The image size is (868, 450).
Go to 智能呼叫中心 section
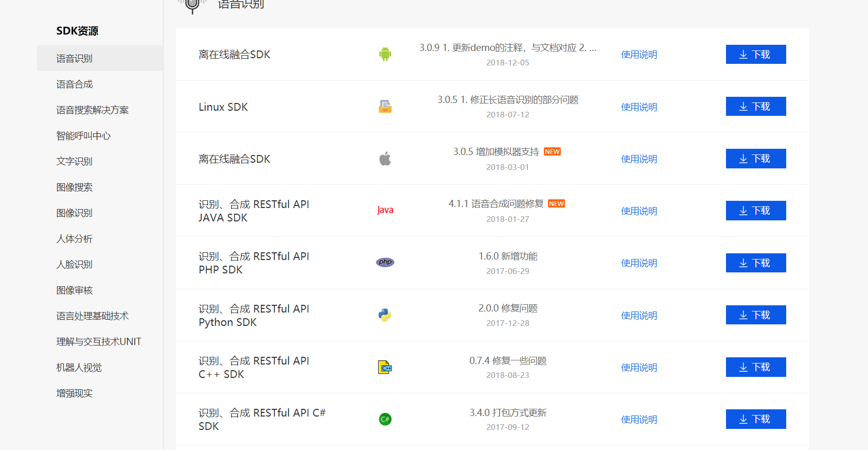pyautogui.click(x=83, y=135)
